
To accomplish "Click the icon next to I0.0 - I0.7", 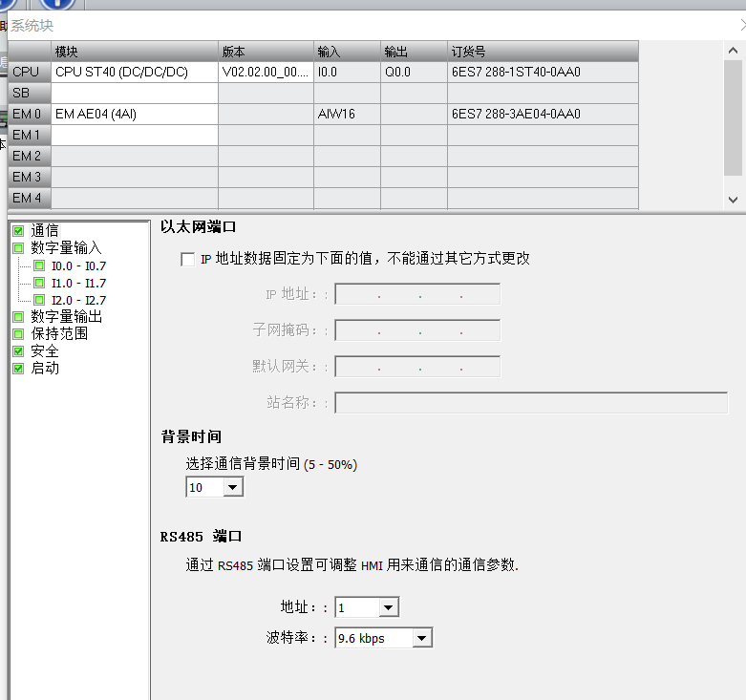I will pos(39,265).
